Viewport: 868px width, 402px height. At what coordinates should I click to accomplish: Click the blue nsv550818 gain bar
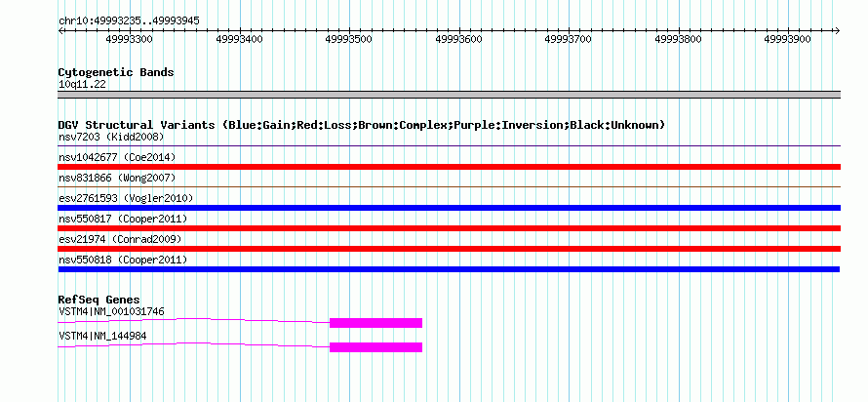click(449, 269)
